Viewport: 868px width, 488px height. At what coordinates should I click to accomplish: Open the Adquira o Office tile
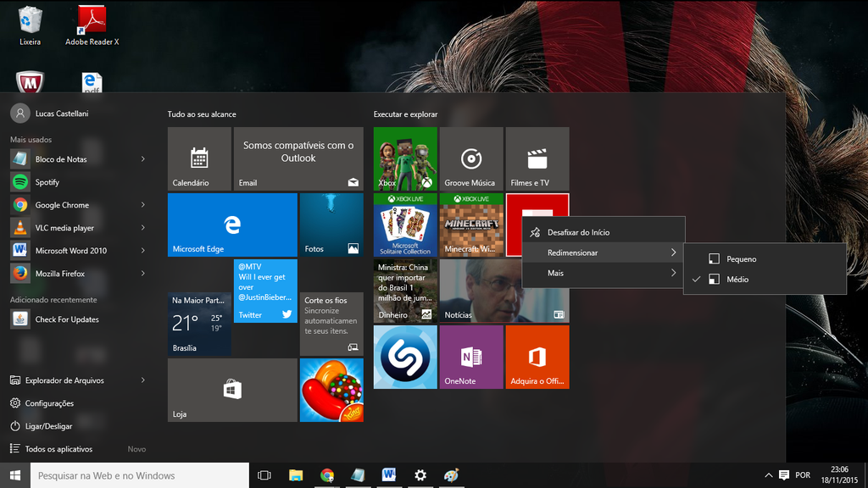tap(537, 357)
